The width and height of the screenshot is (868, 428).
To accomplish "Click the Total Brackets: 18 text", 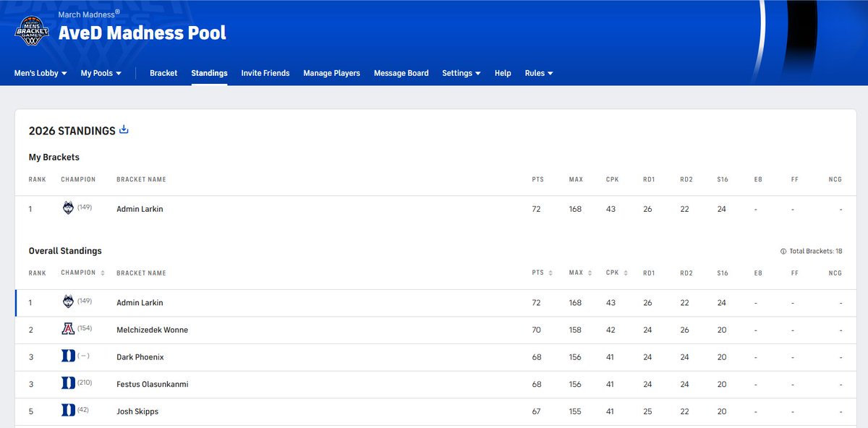I will click(816, 252).
